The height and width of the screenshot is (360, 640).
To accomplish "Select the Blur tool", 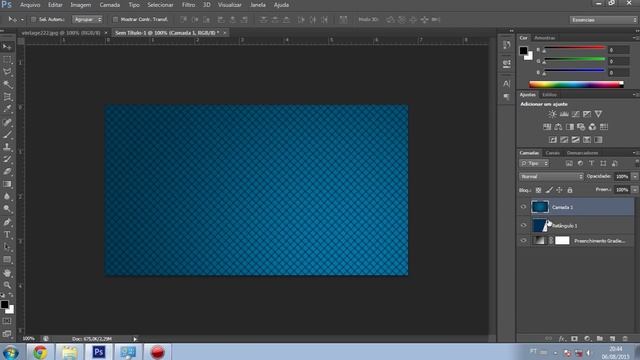I will click(x=7, y=196).
